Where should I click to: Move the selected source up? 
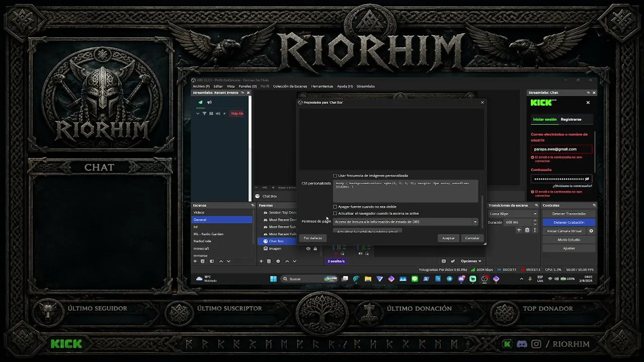point(287,261)
